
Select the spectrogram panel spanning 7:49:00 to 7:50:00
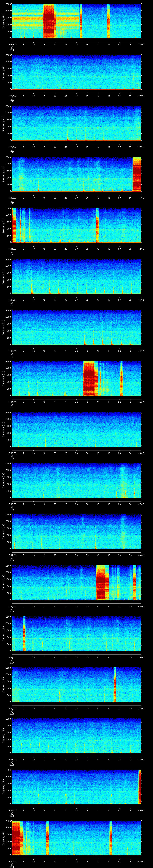tap(76, 634)
